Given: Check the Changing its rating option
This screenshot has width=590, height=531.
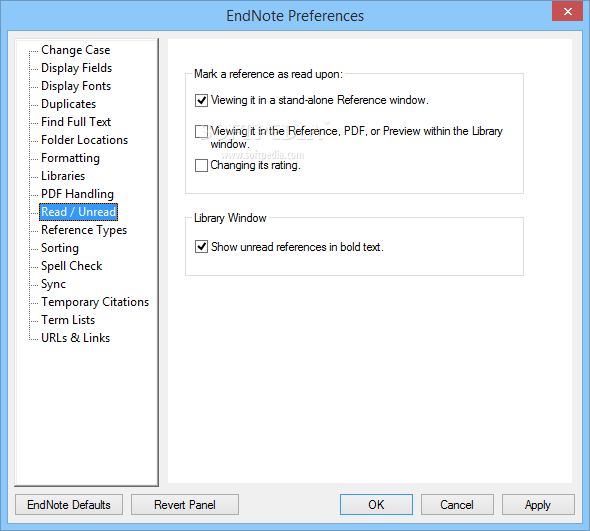Looking at the screenshot, I should coord(201,166).
